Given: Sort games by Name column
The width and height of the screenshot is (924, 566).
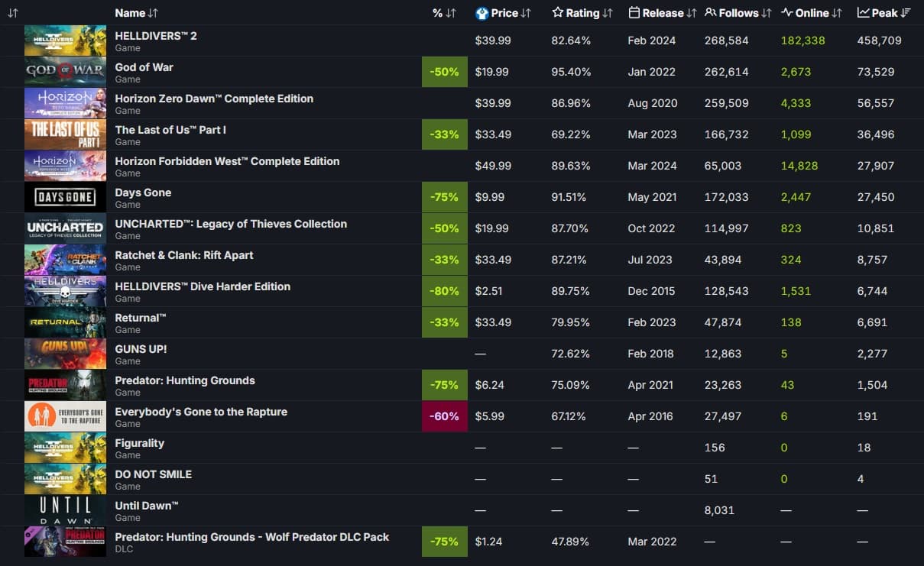Looking at the screenshot, I should point(136,13).
